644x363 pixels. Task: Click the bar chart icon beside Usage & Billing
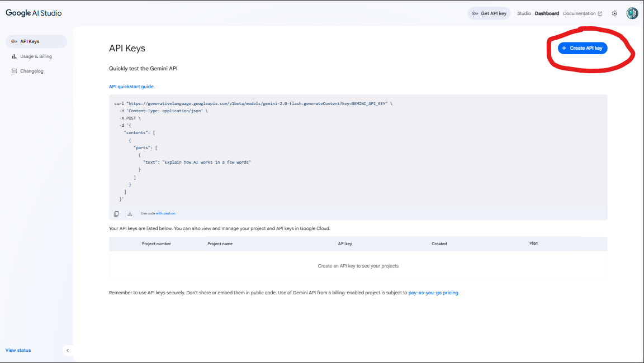coord(14,56)
